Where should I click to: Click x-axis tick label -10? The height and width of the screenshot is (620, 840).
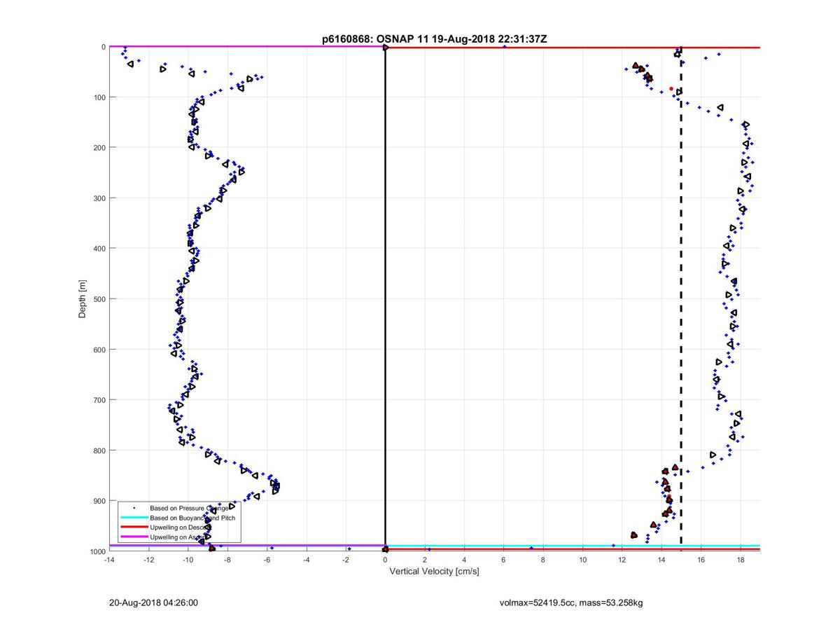pos(188,560)
